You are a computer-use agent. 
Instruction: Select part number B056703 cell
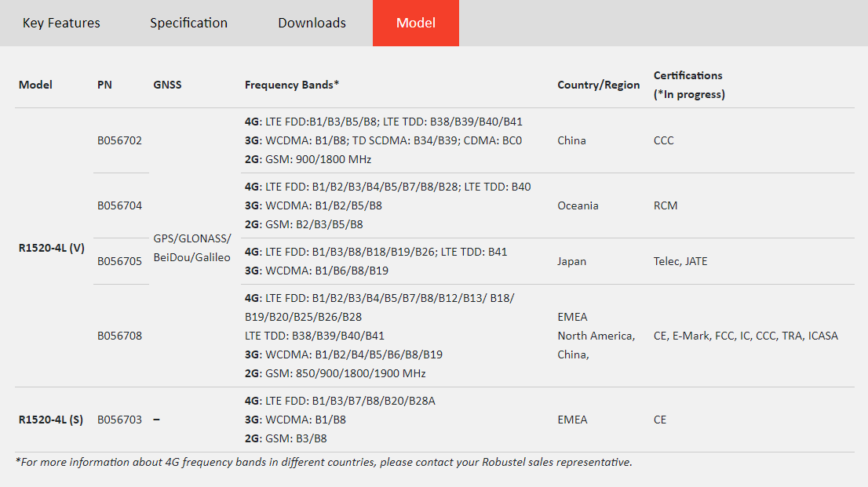[119, 420]
